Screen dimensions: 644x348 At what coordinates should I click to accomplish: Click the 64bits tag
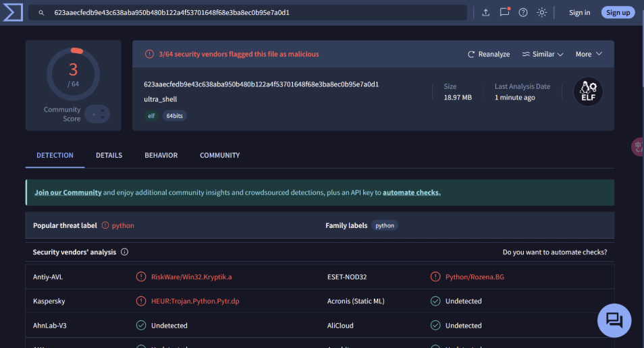pos(175,116)
